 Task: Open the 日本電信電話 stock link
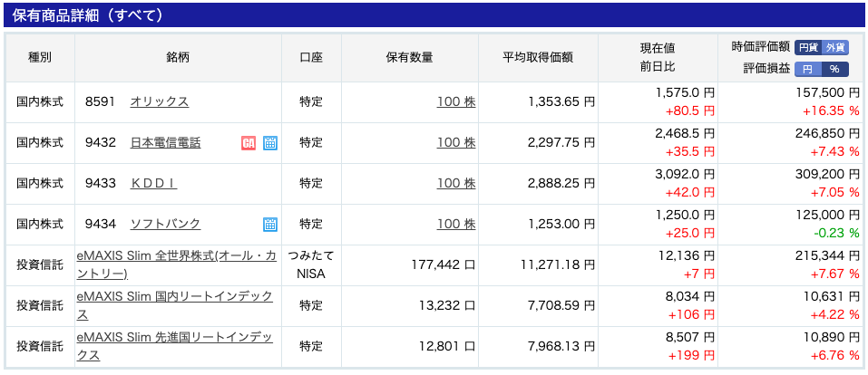pyautogui.click(x=165, y=143)
